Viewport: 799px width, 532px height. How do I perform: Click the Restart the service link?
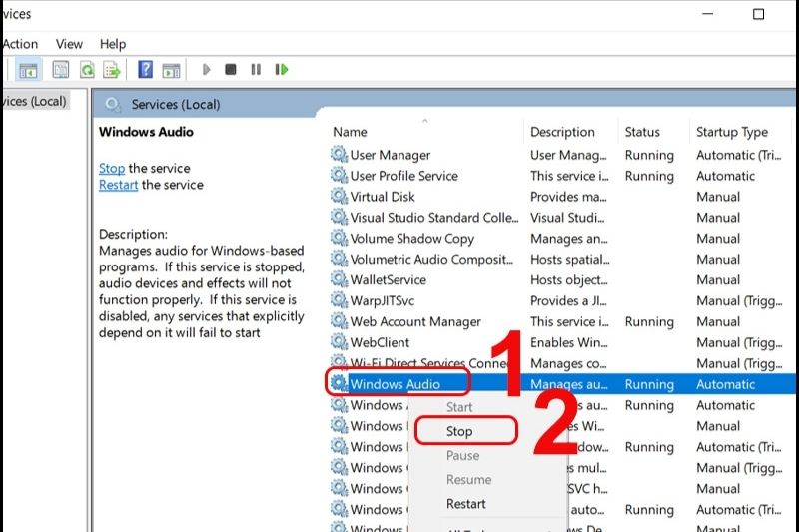[118, 185]
